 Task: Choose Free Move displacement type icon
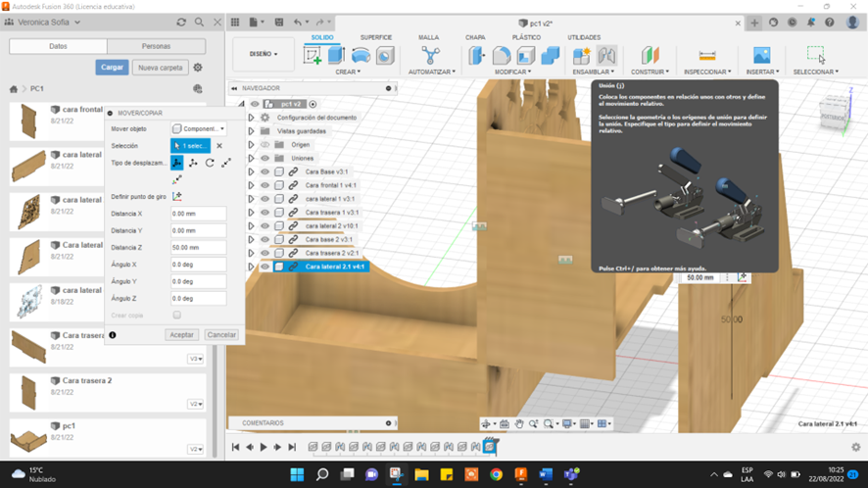point(177,163)
